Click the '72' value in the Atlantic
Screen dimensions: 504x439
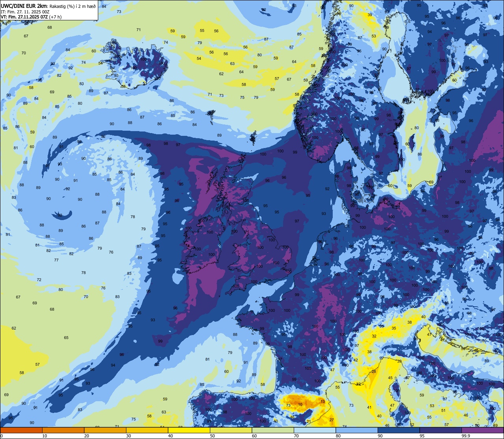[39, 280]
